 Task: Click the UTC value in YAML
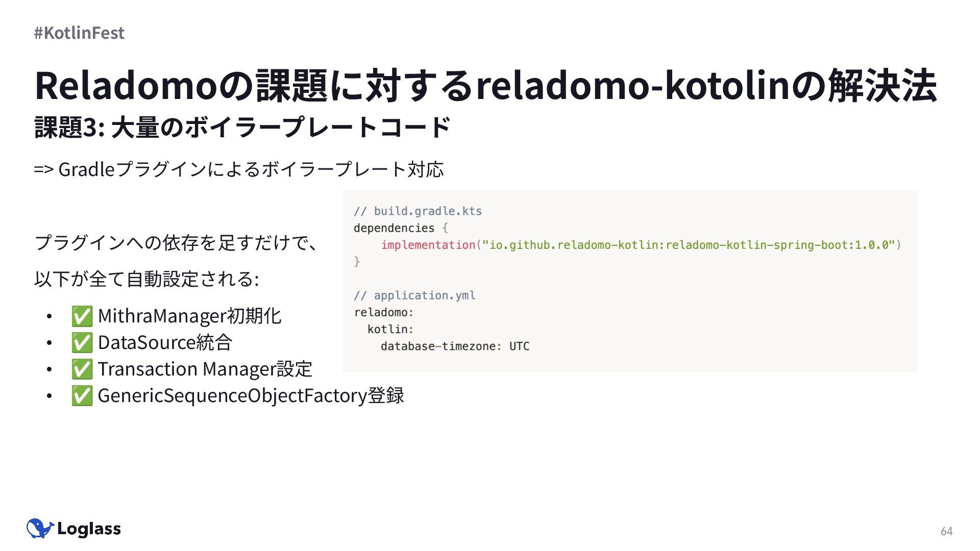pos(519,346)
